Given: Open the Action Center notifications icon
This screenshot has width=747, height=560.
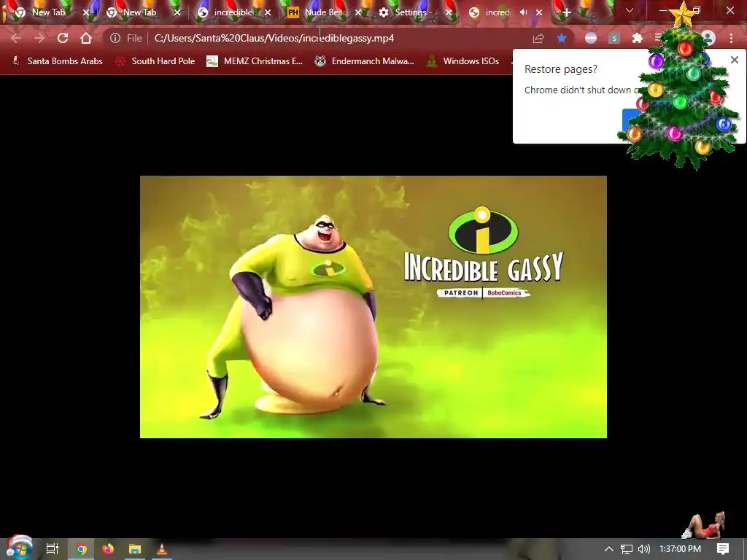Looking at the screenshot, I should tap(723, 549).
